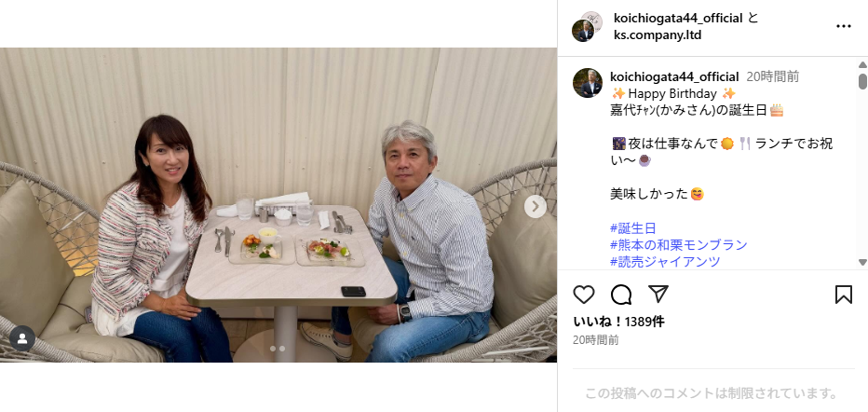Open koichiogata44_official profile from header
The height and width of the screenshot is (412, 868).
point(678,19)
